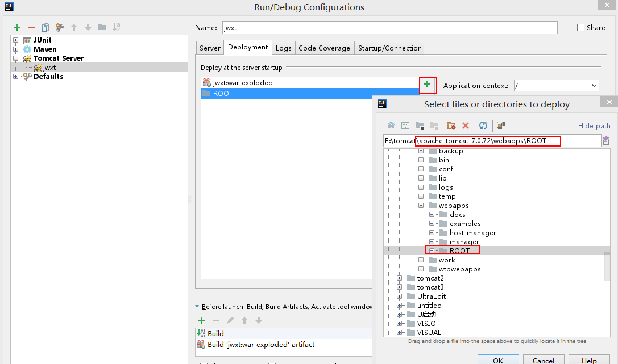Image resolution: width=618 pixels, height=364 pixels.
Task: Remove configuration with red minus icon
Action: 31,27
